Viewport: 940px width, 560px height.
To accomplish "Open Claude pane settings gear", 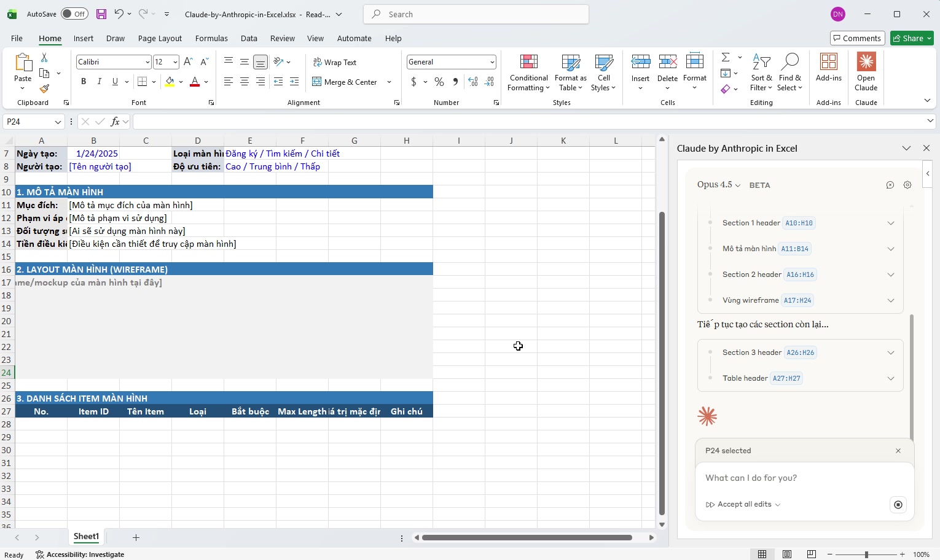I will [x=907, y=185].
